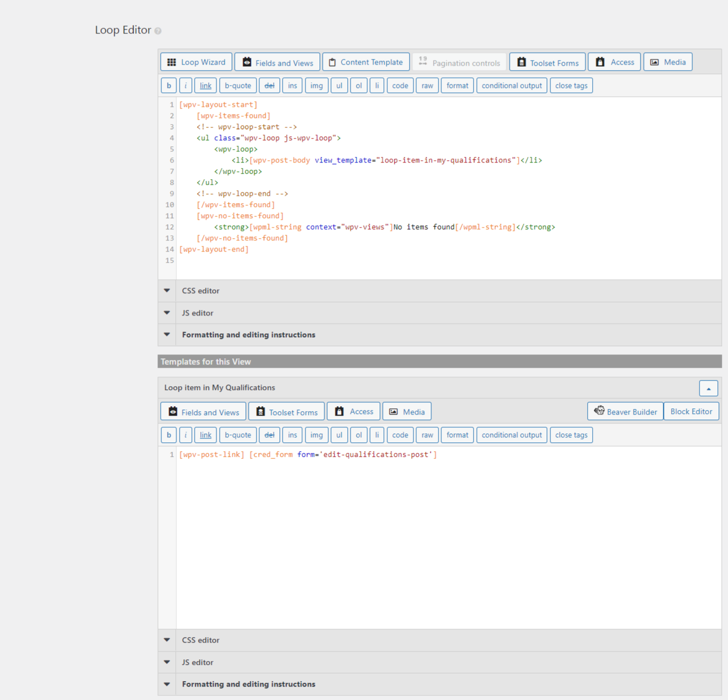This screenshot has width=728, height=700.
Task: Open Media in Loop Editor toolbar
Action: click(x=668, y=62)
